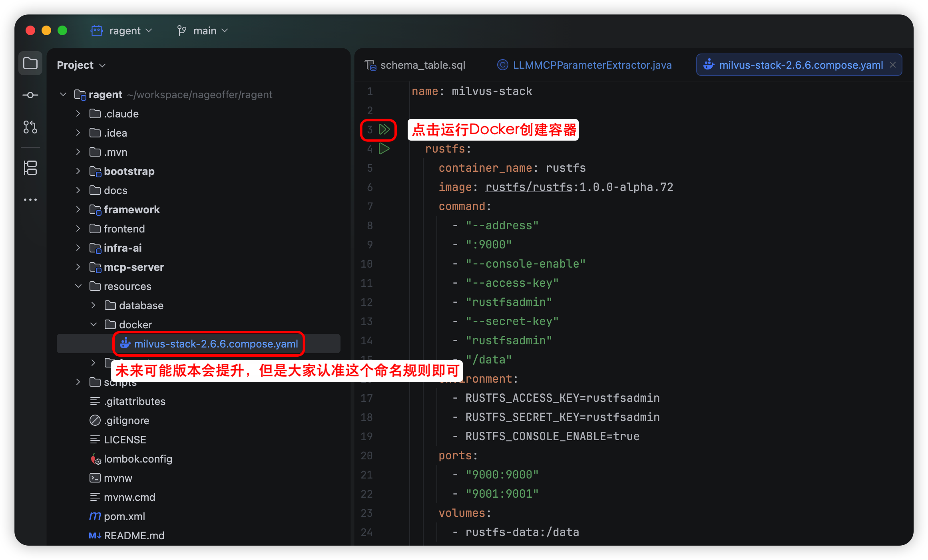
Task: Expand the bootstrap module folder
Action: point(78,171)
